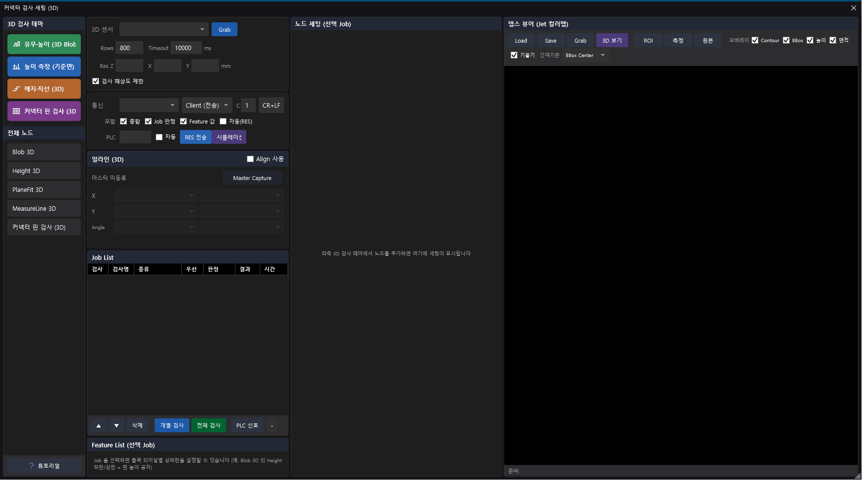The width and height of the screenshot is (868, 486).
Task: Click the 개별 검사 button
Action: click(x=172, y=425)
